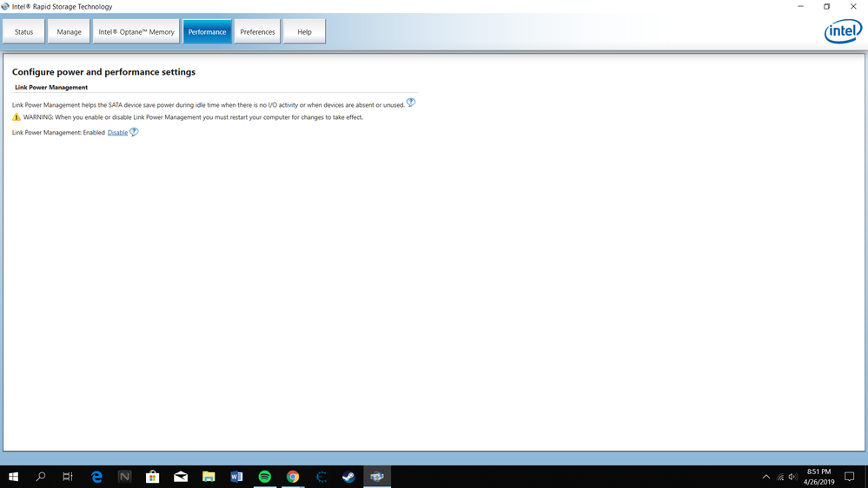Click the 'Link Power Management' section heading
Viewport: 868px width, 488px height.
[51, 88]
